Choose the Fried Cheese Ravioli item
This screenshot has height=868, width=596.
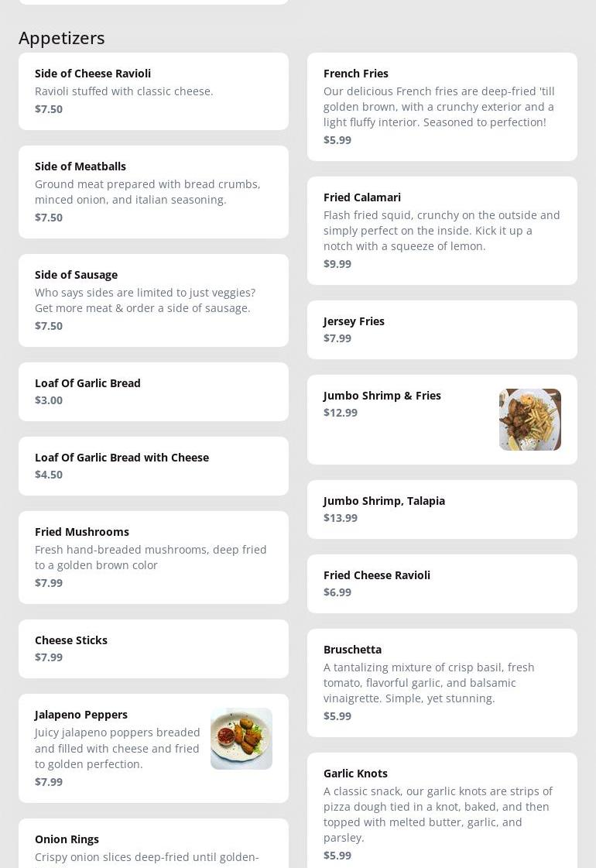(x=442, y=584)
